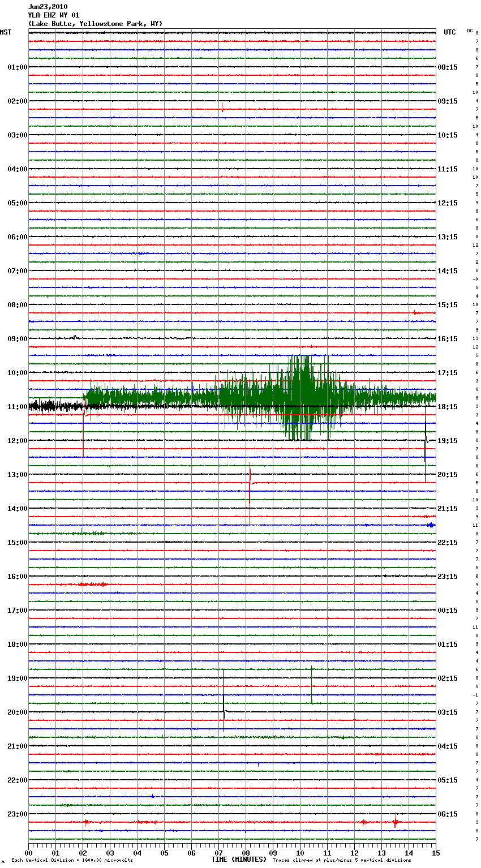Image resolution: width=481 pixels, height=868 pixels.
Task: Select minute tick 10 on bottom time axis
Action: pos(300,853)
